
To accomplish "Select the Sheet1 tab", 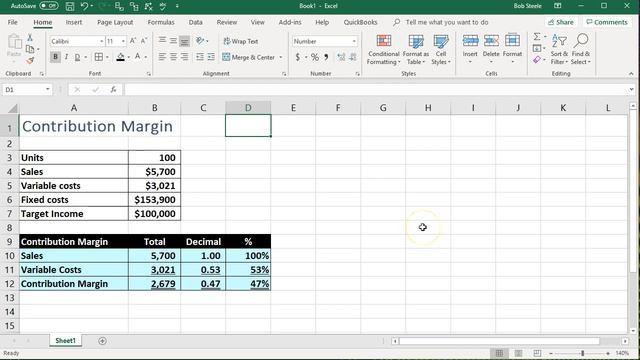I will pyautogui.click(x=65, y=340).
